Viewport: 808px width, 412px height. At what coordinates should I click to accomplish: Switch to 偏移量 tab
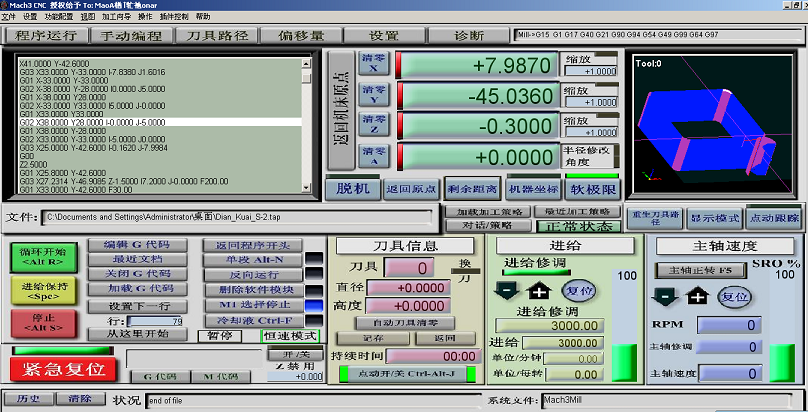[x=301, y=36]
